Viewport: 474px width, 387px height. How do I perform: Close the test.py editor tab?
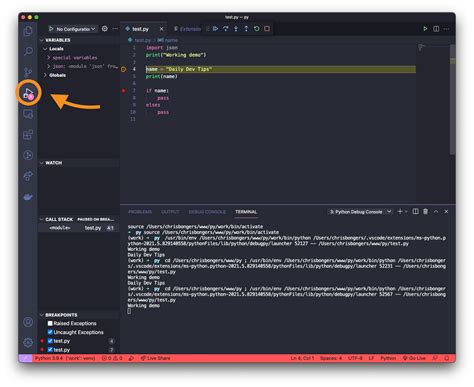[x=162, y=29]
